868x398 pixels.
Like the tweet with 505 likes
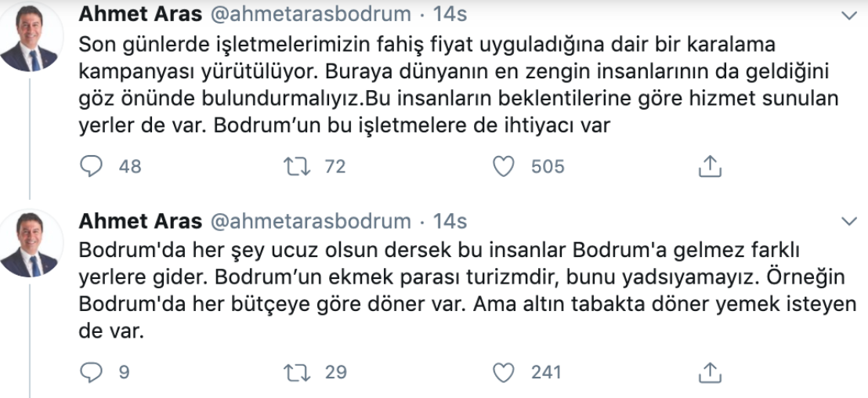[505, 166]
